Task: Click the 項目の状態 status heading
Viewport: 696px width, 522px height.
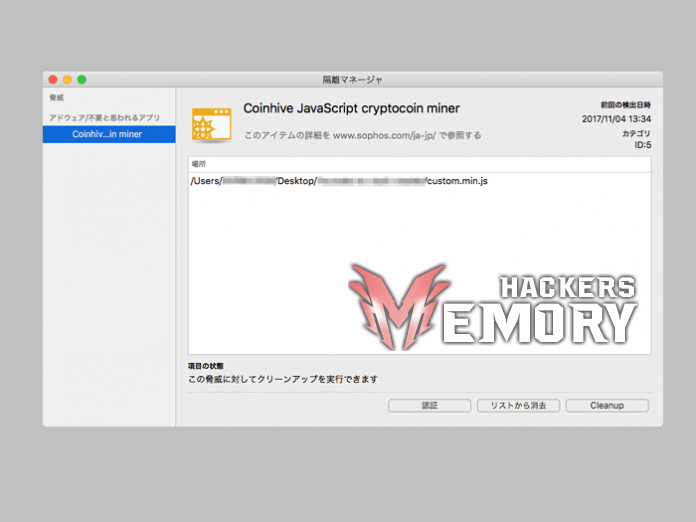Action: tap(206, 366)
